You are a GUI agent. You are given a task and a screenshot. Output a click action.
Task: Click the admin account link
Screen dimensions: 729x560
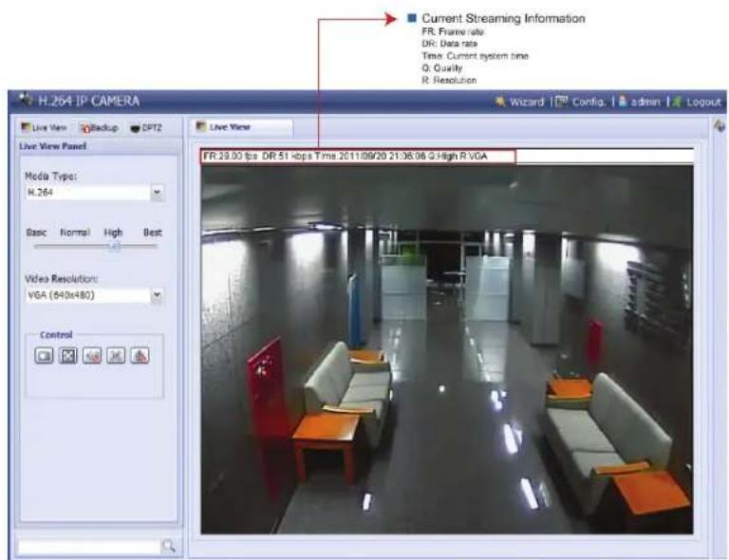tap(639, 102)
